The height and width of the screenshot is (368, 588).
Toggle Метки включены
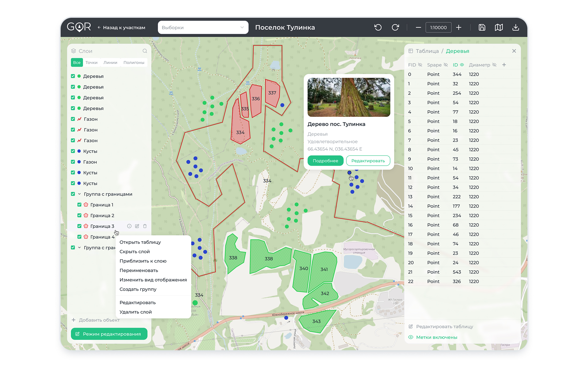click(433, 337)
